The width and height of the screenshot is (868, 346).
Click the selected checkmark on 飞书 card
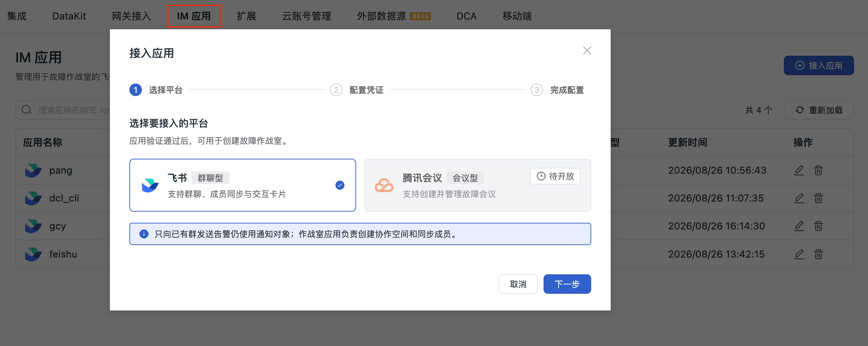click(x=340, y=185)
